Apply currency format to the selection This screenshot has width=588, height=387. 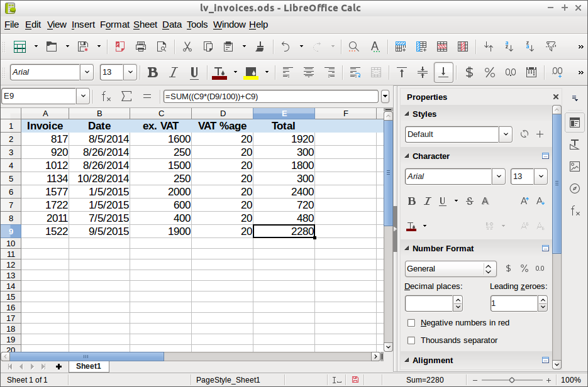click(x=469, y=72)
